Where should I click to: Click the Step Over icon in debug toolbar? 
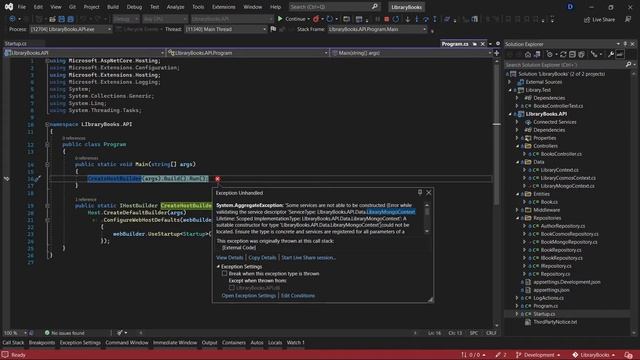click(x=426, y=19)
